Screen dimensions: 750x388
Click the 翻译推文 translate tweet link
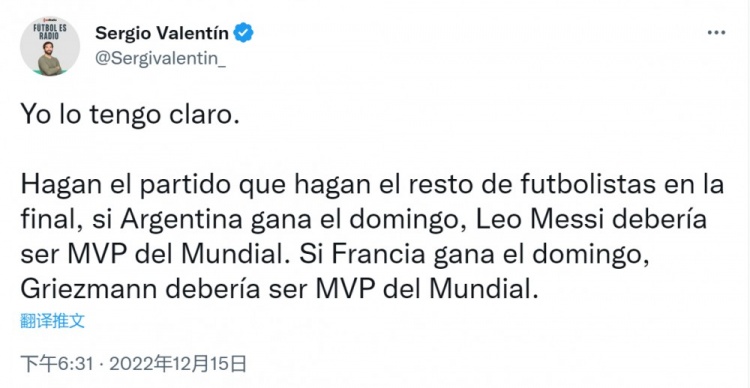click(53, 321)
